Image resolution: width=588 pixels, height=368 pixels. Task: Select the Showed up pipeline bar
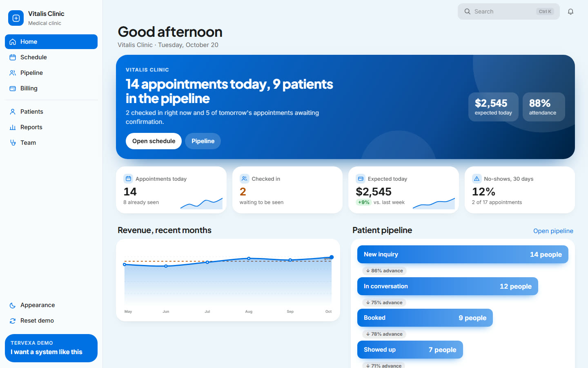[x=410, y=350]
